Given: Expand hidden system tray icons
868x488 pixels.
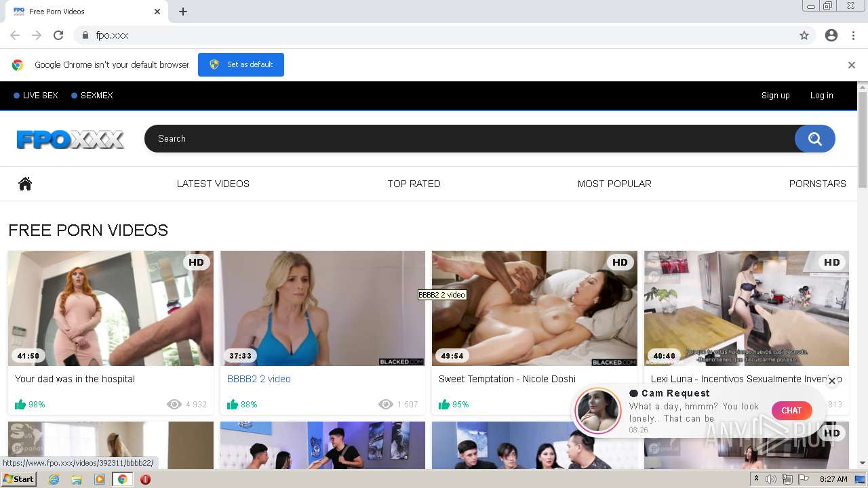Looking at the screenshot, I should (756, 479).
